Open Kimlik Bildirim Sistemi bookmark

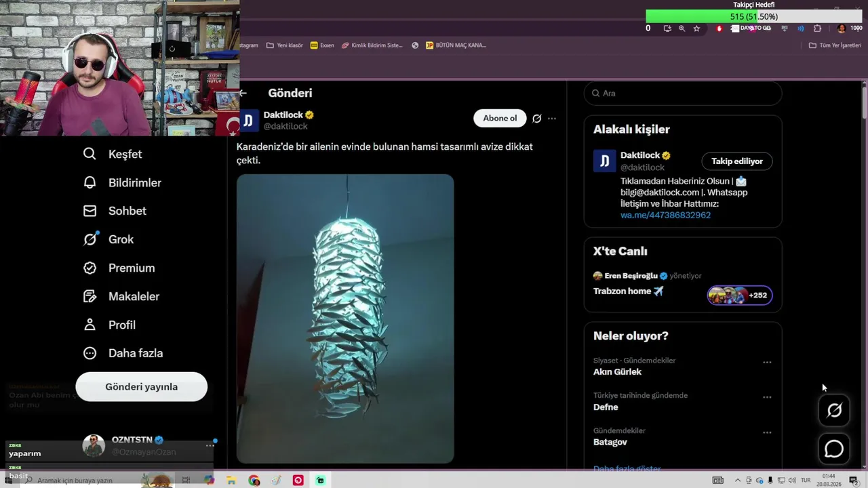(x=372, y=45)
